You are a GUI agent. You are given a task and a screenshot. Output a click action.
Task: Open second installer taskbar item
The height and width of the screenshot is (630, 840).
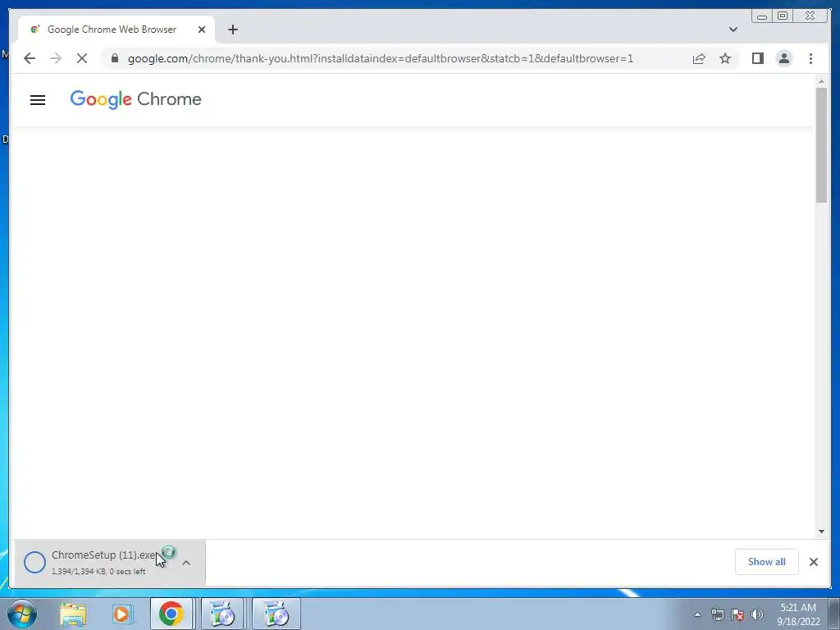pos(276,614)
